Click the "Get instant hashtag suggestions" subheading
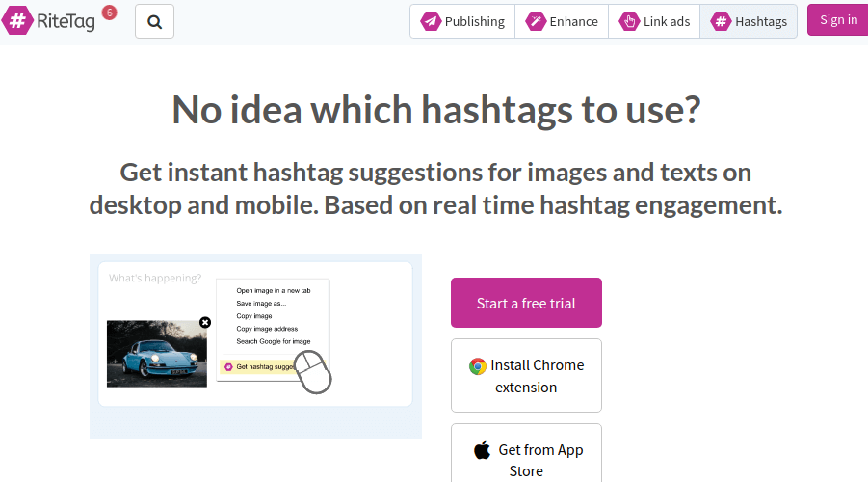Screen dimensions: 868x482 point(435,189)
